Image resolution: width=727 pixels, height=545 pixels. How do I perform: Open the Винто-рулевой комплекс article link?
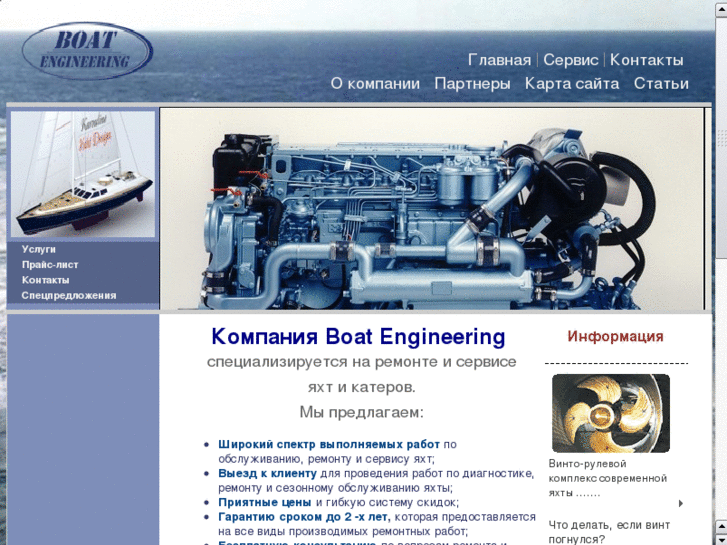click(x=607, y=478)
